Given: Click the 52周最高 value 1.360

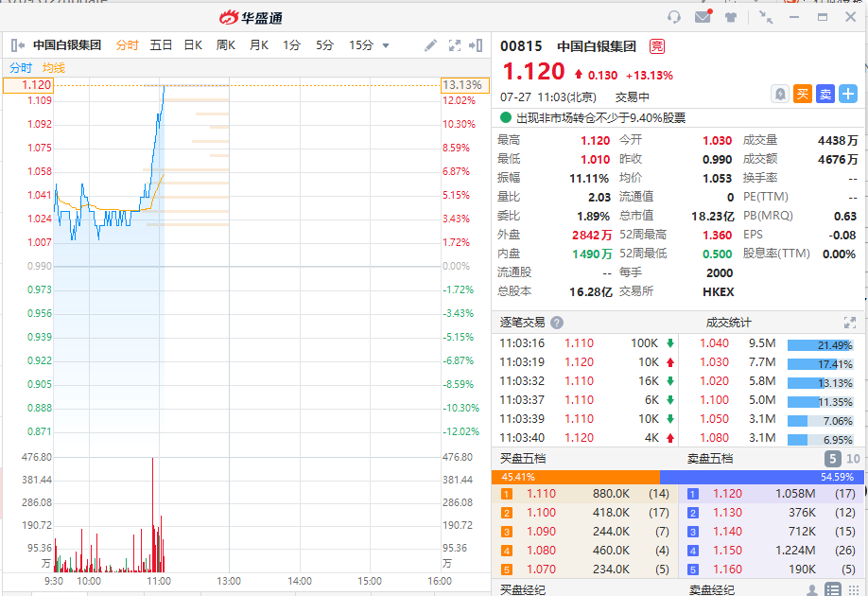Looking at the screenshot, I should [x=718, y=235].
